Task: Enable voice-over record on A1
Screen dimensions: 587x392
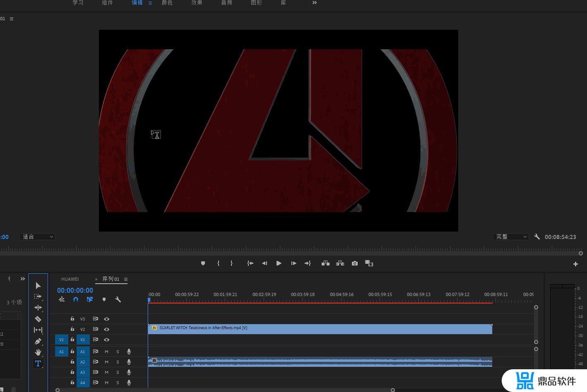Action: coord(129,351)
